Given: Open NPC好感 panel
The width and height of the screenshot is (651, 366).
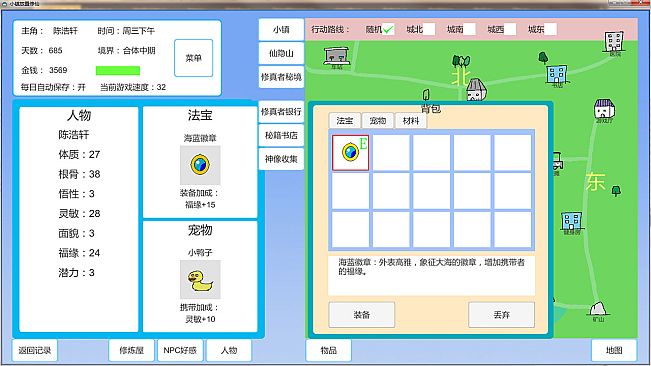Looking at the screenshot, I should point(180,350).
